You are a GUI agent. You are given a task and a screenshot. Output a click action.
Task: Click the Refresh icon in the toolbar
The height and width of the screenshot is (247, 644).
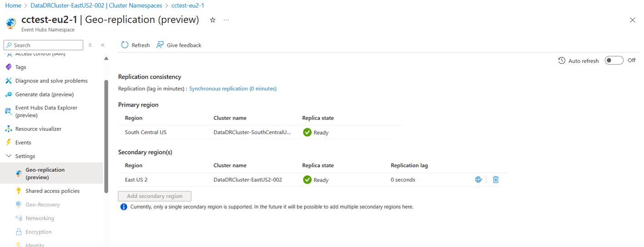coord(125,45)
